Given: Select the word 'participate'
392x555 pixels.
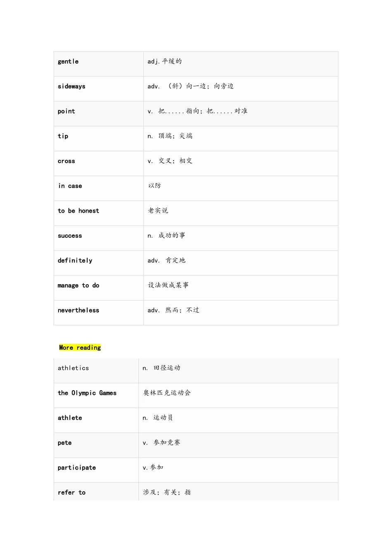Looking at the screenshot, I should [77, 468].
